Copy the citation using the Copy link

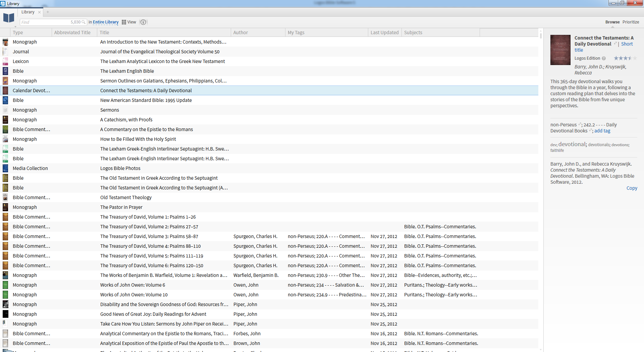coord(632,188)
